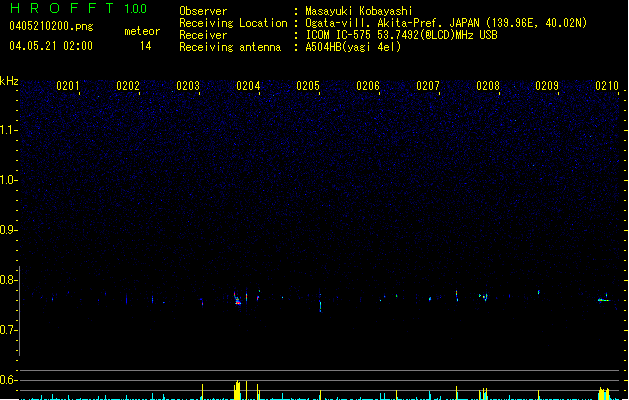Click the 0.7 kHz axis label
The image size is (629, 400).
[x=8, y=330]
